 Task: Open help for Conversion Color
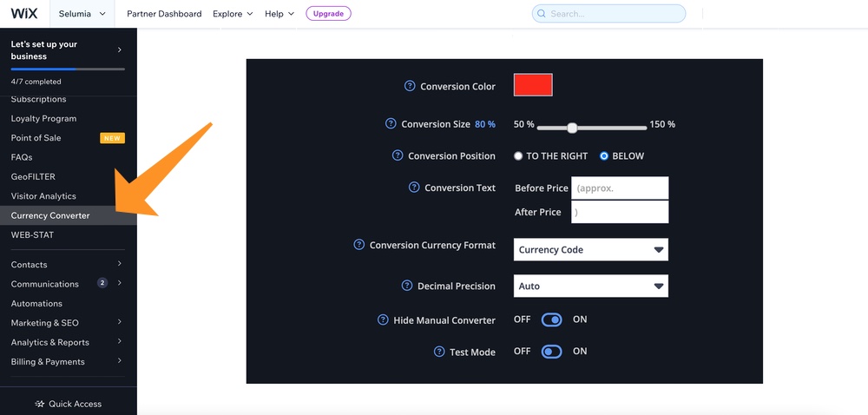click(410, 86)
